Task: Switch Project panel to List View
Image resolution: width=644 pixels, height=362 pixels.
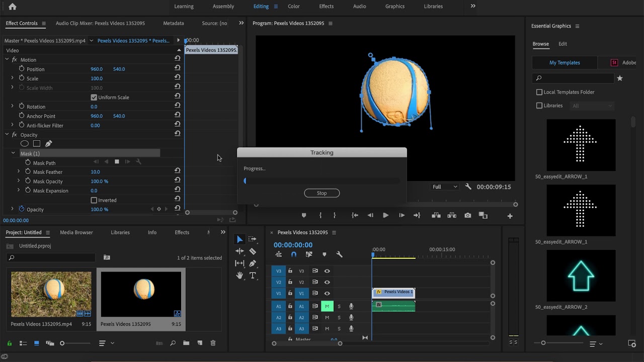Action: 23,343
